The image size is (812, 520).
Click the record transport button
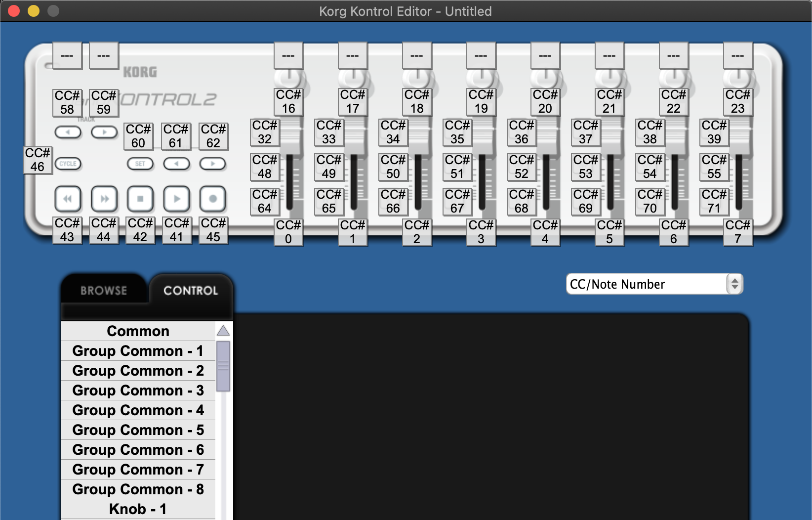click(x=213, y=199)
